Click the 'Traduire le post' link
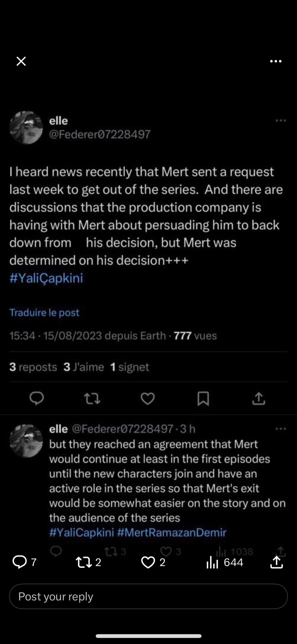 [x=44, y=313]
